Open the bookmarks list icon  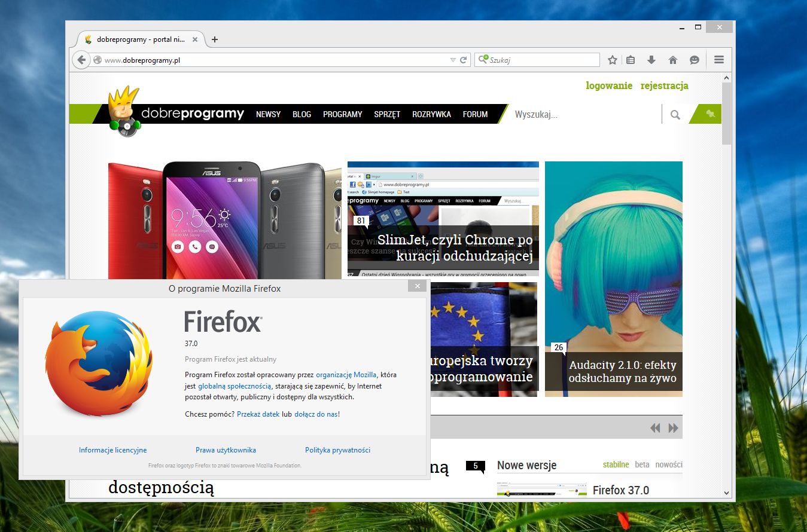click(631, 60)
